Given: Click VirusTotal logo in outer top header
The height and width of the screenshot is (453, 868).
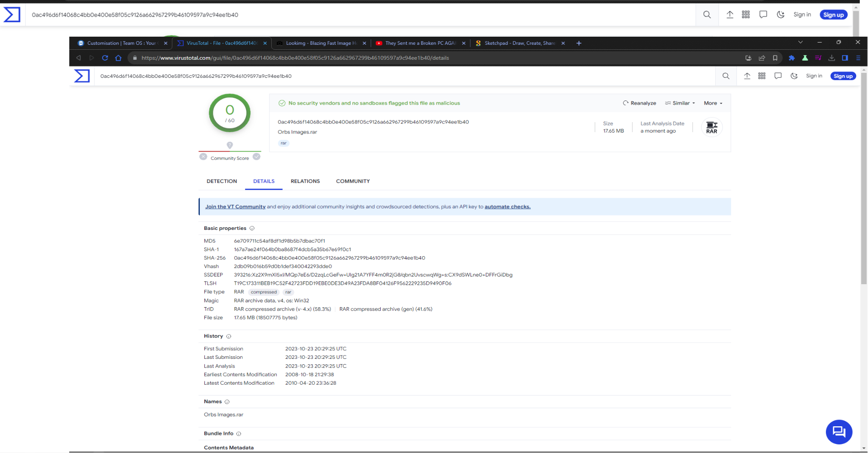Looking at the screenshot, I should [12, 14].
